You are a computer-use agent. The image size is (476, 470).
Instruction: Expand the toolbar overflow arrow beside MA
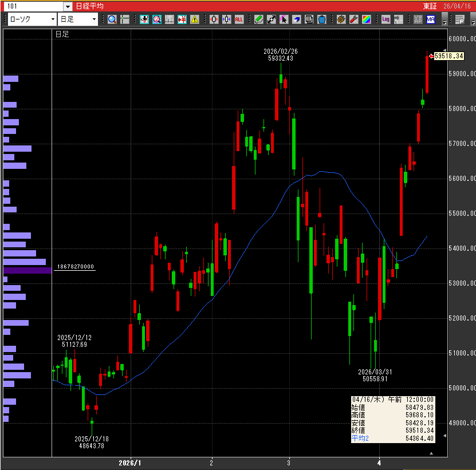click(444, 19)
